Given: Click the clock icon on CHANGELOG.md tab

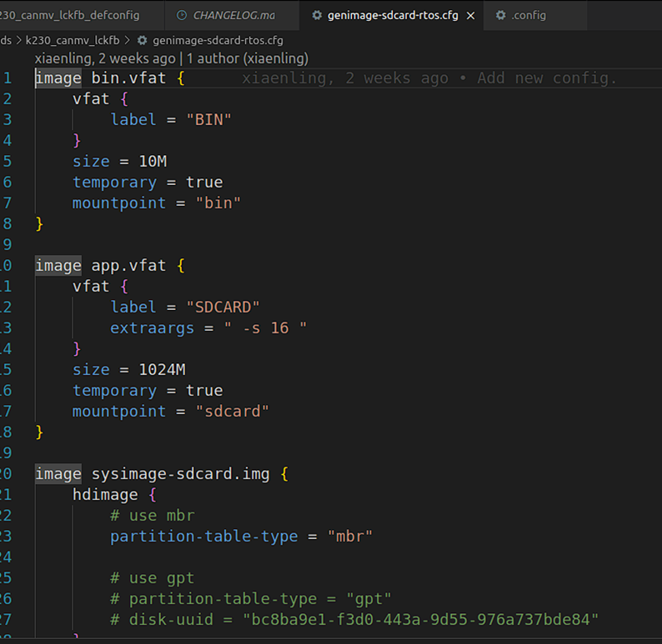Looking at the screenshot, I should pyautogui.click(x=182, y=15).
